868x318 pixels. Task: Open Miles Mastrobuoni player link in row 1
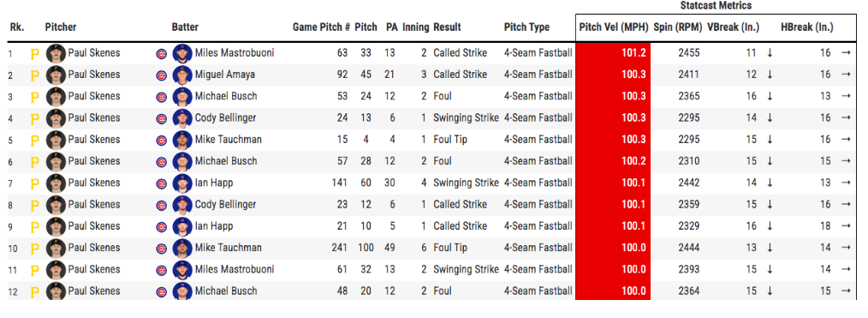[x=235, y=53]
